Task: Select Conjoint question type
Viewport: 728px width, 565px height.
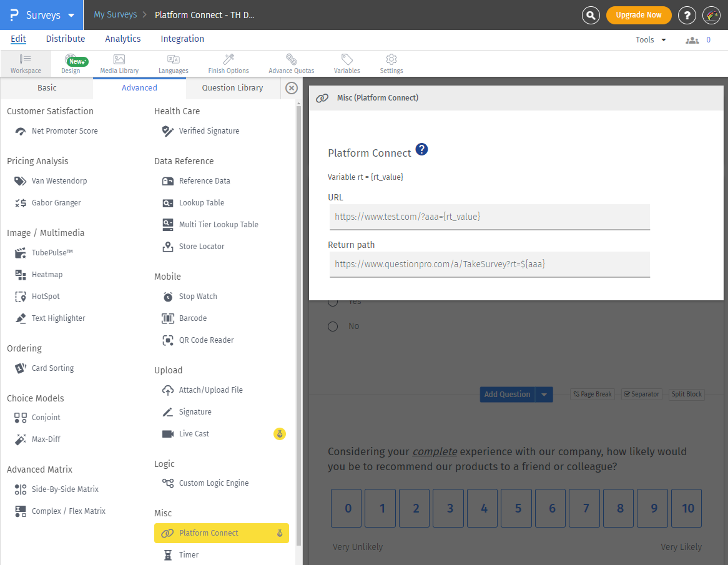Action: [37, 418]
